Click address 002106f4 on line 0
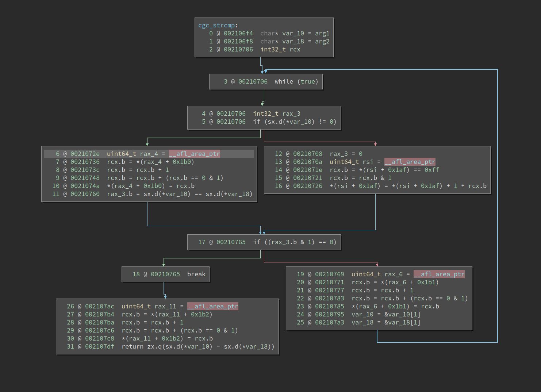541x392 pixels. click(x=238, y=34)
